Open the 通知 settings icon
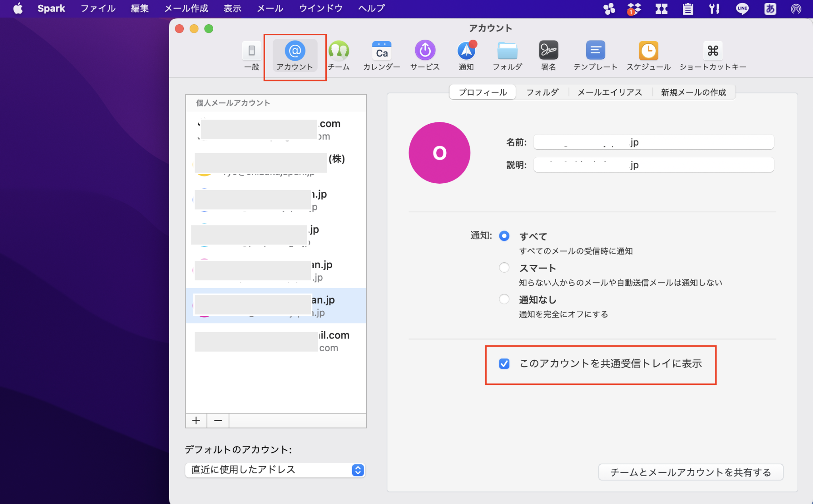Viewport: 813px width, 504px height. (466, 56)
